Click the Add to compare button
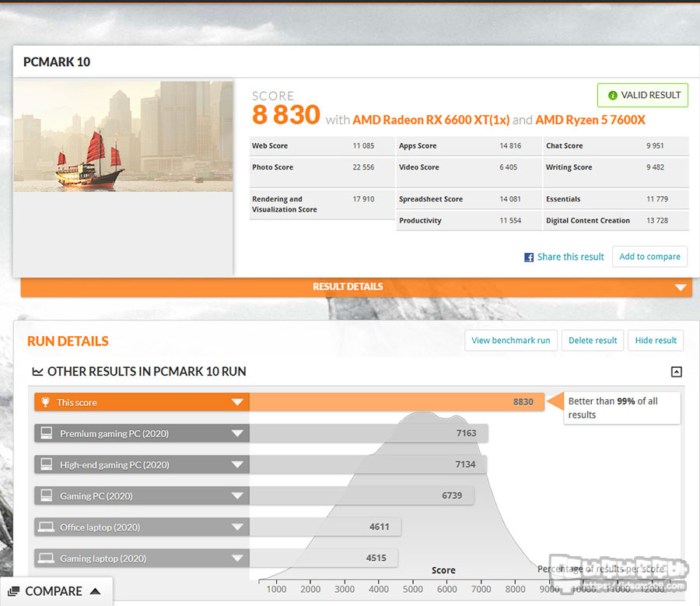Image resolution: width=700 pixels, height=606 pixels. pos(649,257)
